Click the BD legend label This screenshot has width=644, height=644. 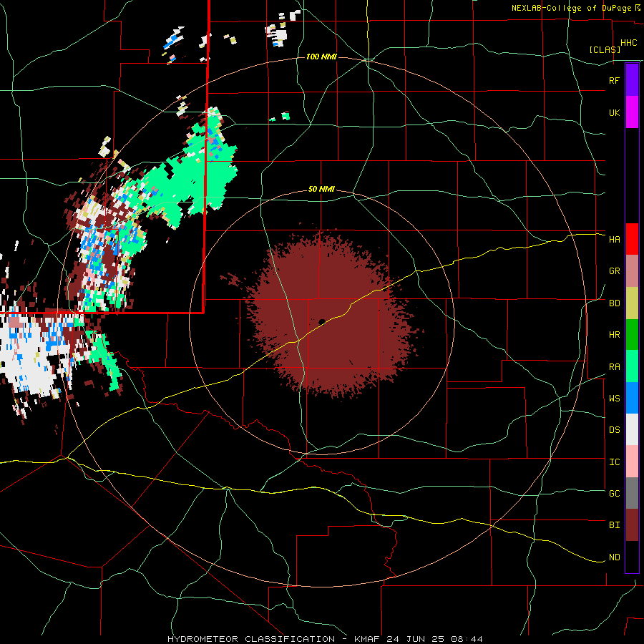click(614, 303)
